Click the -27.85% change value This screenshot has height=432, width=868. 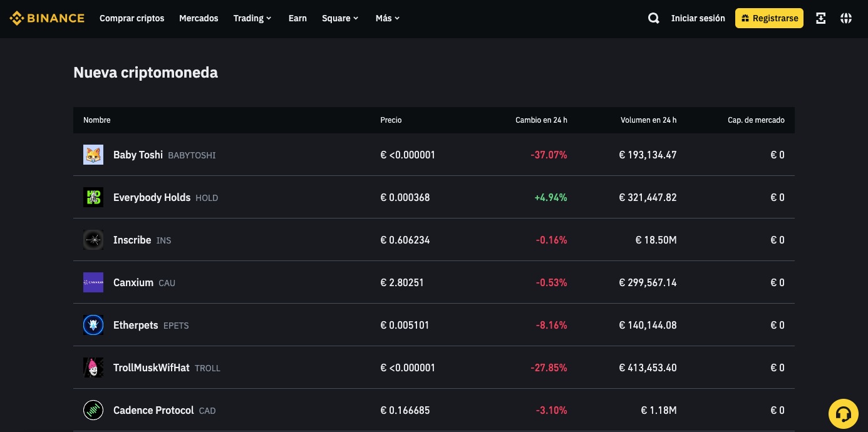click(x=549, y=368)
